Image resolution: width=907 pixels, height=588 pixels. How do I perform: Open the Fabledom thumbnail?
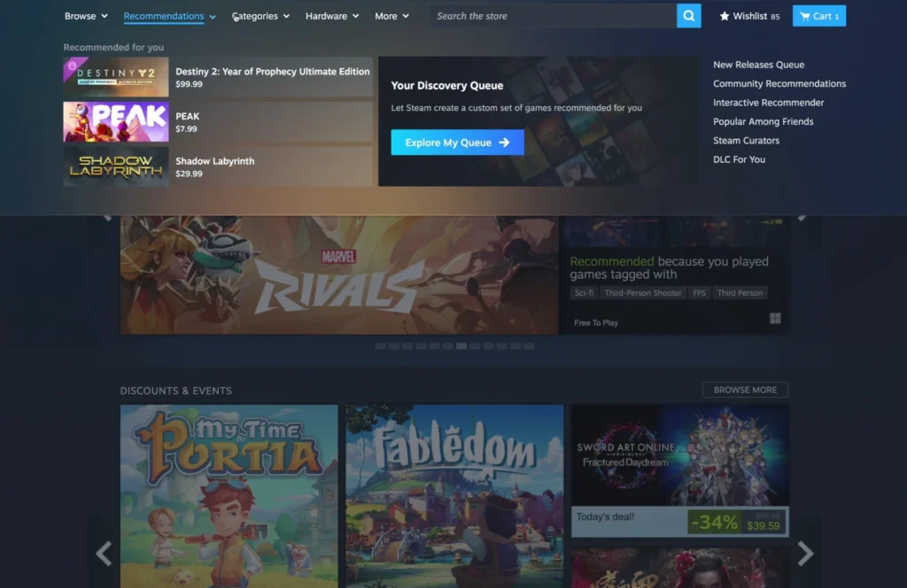(x=453, y=496)
